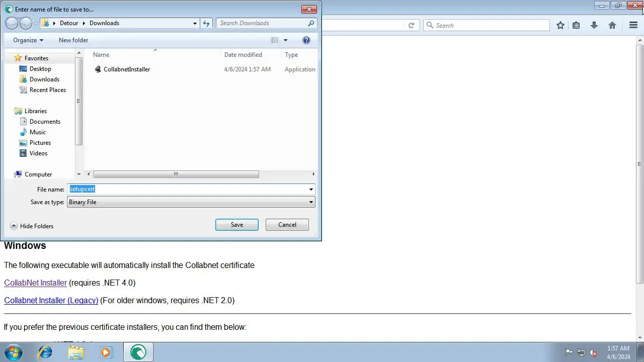
Task: Open the Documents library
Action: tap(45, 122)
